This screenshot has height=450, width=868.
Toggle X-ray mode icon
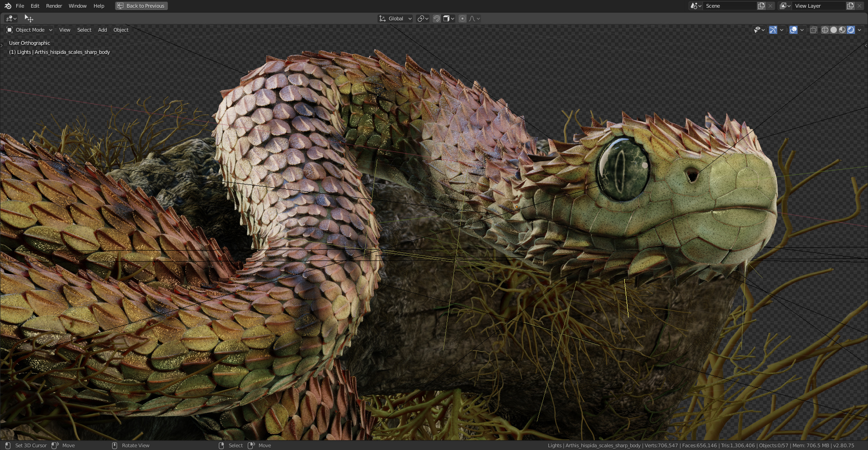[813, 30]
